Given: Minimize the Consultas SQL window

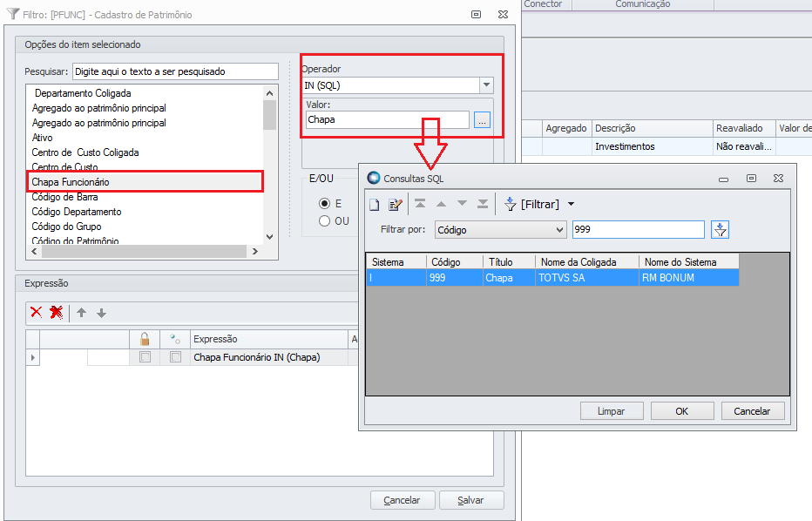Looking at the screenshot, I should tap(723, 179).
